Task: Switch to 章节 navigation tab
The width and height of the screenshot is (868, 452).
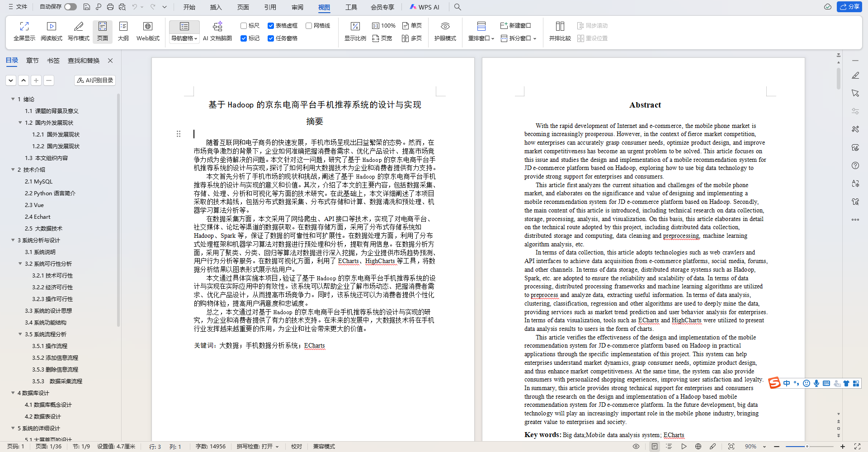Action: click(33, 61)
